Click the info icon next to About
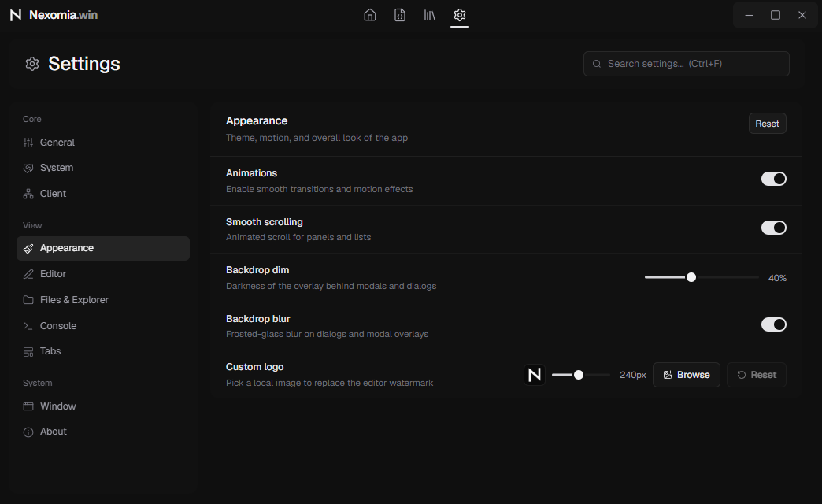Screen dimensions: 822x504 tap(28, 432)
